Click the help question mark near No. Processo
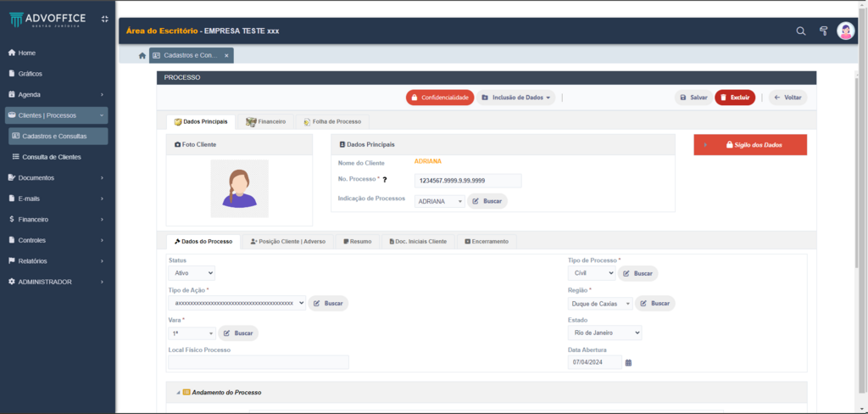The height and width of the screenshot is (414, 868). 385,180
